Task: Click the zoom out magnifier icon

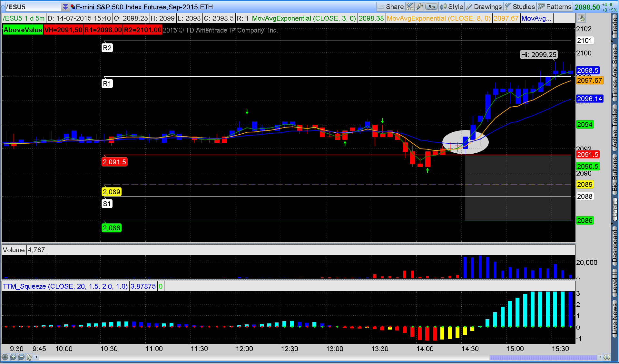Action: (x=21, y=357)
